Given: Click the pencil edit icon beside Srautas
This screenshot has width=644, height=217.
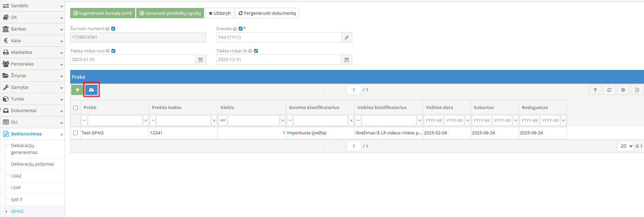Looking at the screenshot, I should pos(347,37).
